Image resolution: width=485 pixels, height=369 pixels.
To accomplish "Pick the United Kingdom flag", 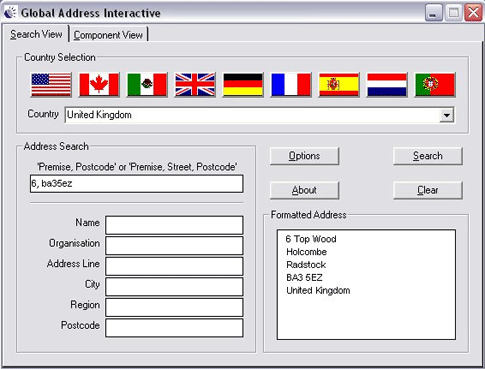I will coord(195,85).
